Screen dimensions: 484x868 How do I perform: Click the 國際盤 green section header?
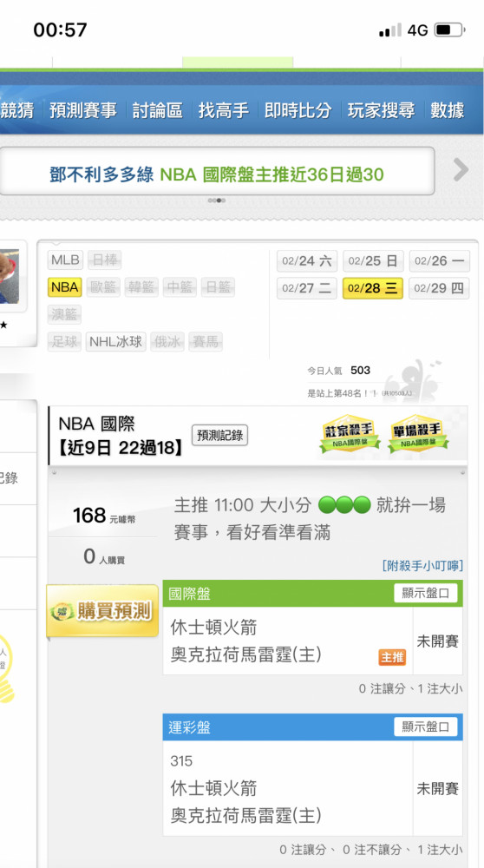click(x=312, y=594)
